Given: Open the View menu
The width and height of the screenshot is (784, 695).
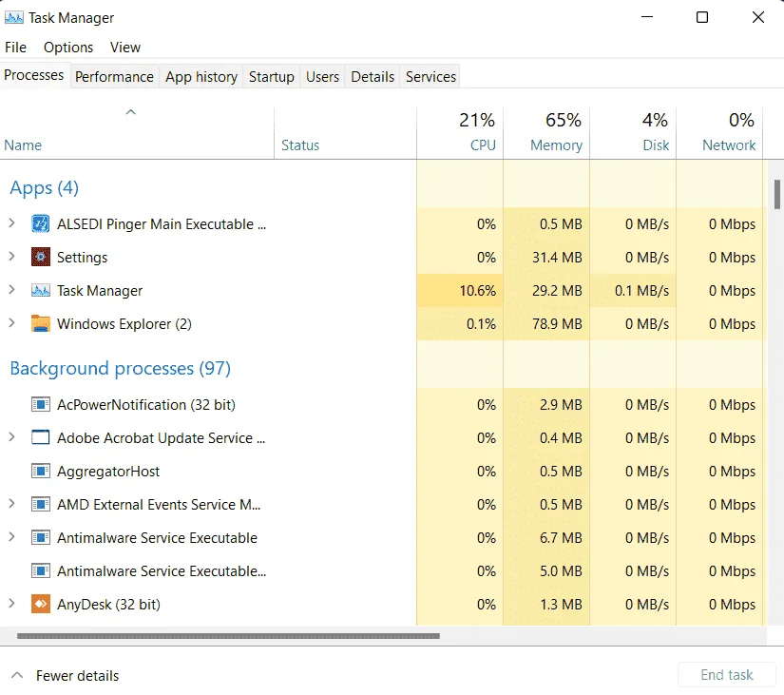Looking at the screenshot, I should coord(125,47).
